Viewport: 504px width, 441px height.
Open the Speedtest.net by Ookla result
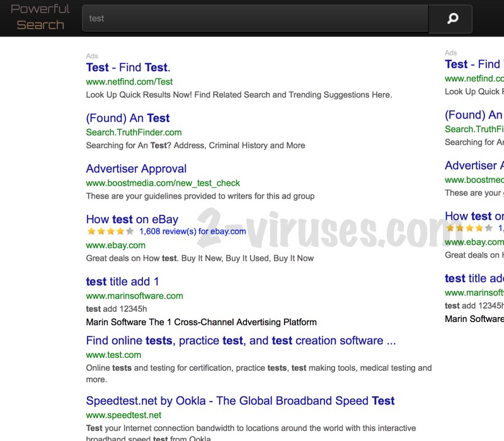click(x=240, y=401)
